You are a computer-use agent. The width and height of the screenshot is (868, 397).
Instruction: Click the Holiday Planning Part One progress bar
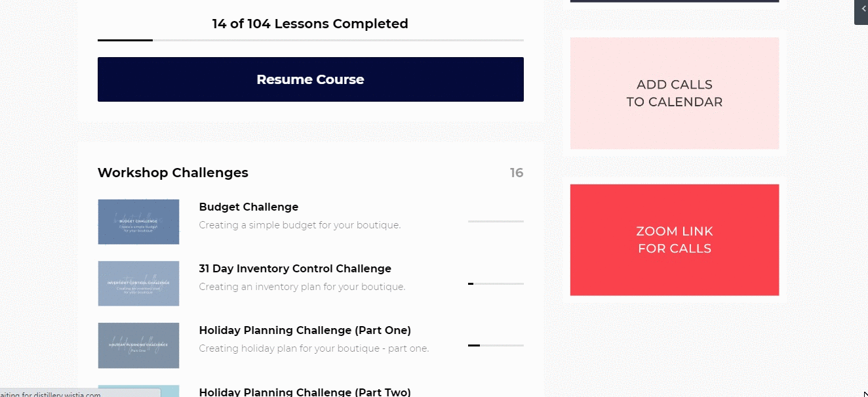point(496,345)
